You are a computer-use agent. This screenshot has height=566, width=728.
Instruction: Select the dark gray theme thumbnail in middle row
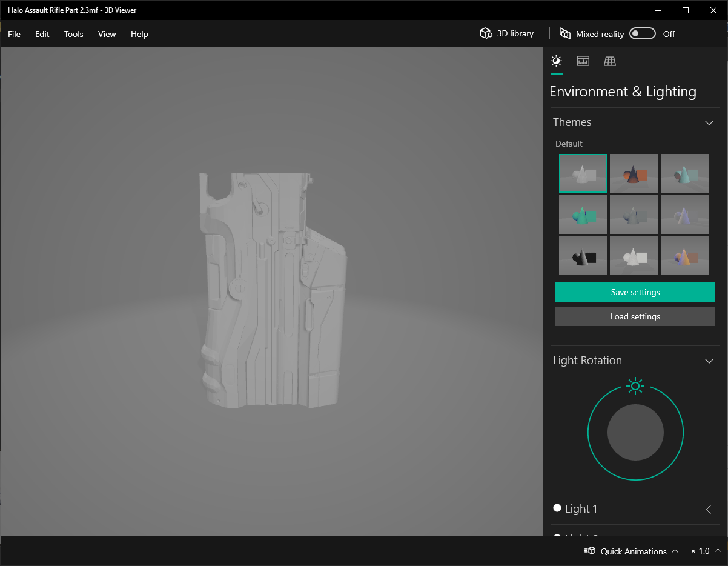634,215
